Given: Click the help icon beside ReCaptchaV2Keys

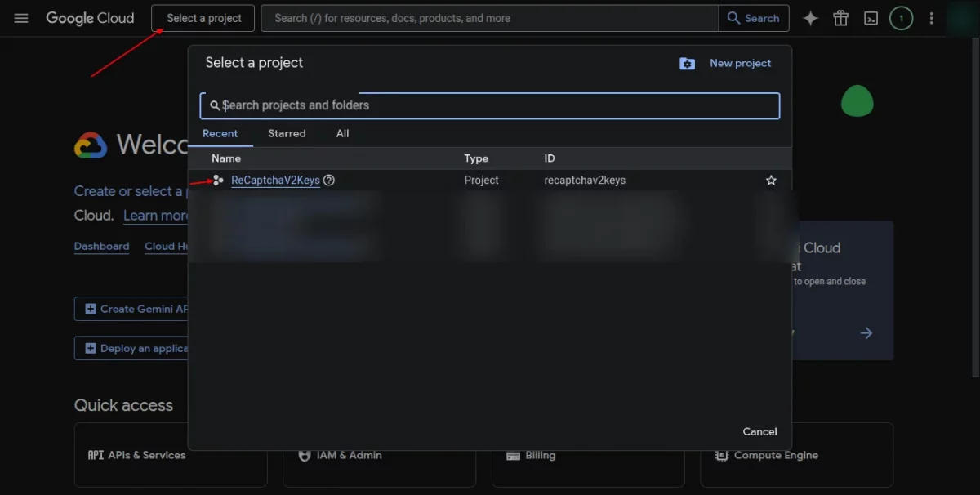Looking at the screenshot, I should [329, 180].
